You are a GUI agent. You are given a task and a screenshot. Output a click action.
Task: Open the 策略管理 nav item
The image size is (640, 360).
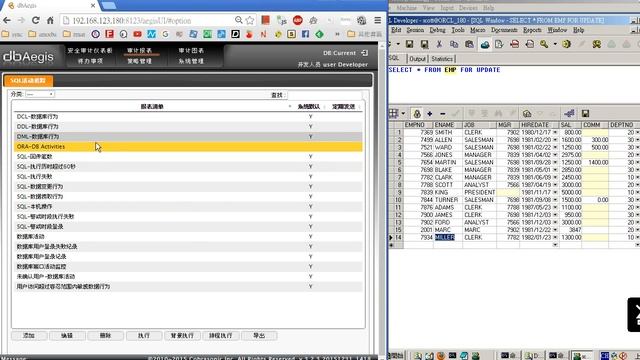point(139,61)
